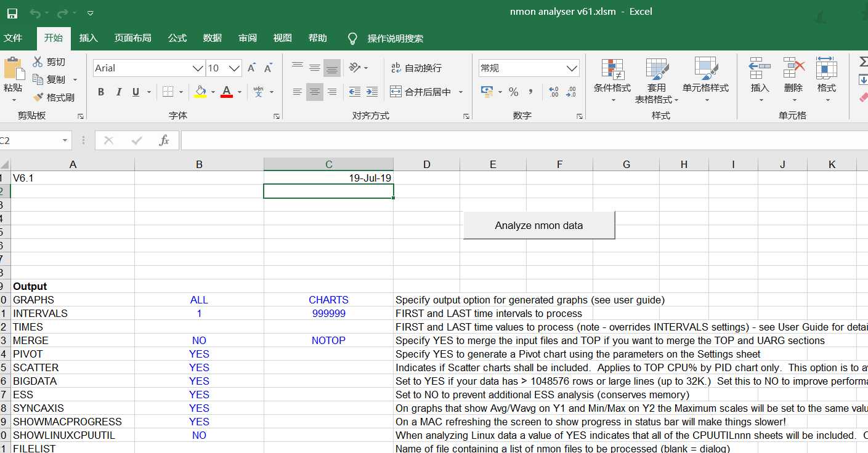Click the Increase Decimal icon
Image resolution: width=868 pixels, height=453 pixels.
point(553,92)
